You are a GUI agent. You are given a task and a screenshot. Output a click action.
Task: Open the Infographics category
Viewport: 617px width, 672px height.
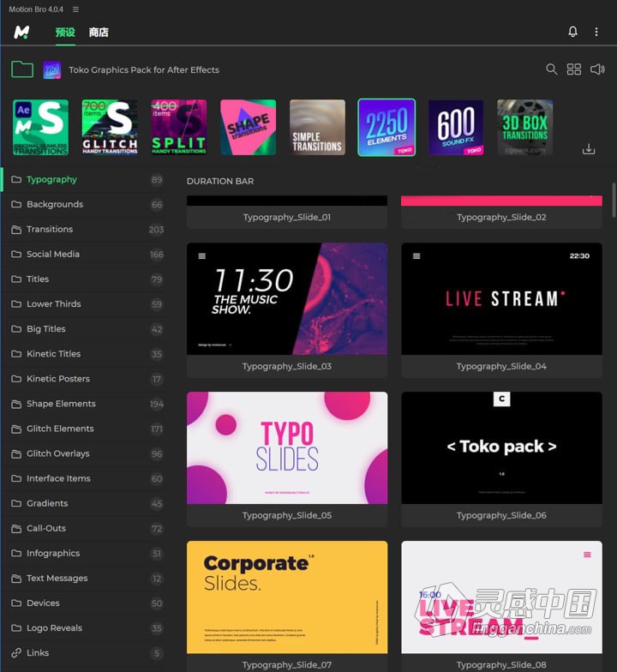click(x=86, y=553)
